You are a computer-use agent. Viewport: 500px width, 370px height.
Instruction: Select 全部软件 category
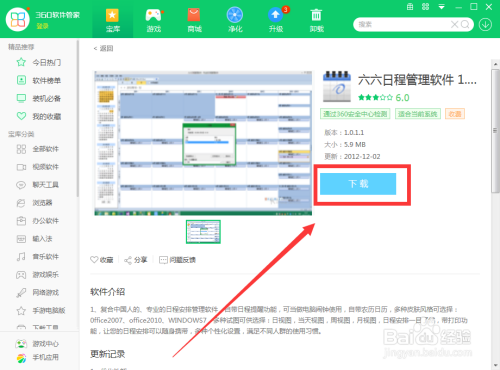[38, 149]
